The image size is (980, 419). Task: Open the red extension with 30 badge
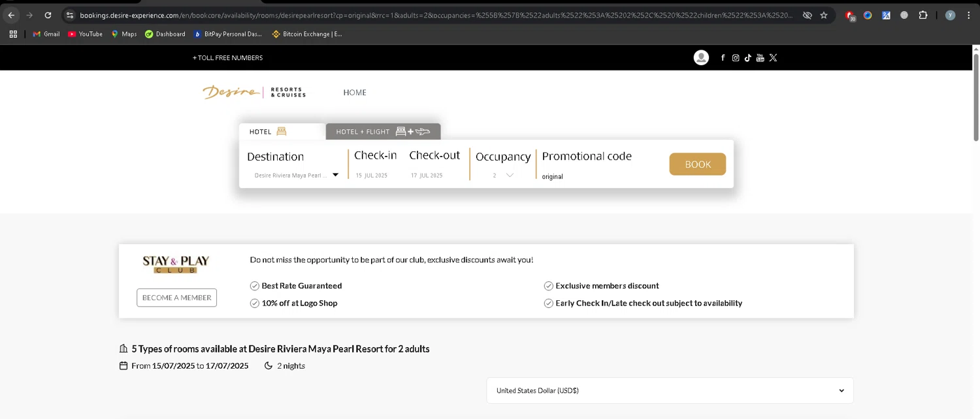[850, 16]
